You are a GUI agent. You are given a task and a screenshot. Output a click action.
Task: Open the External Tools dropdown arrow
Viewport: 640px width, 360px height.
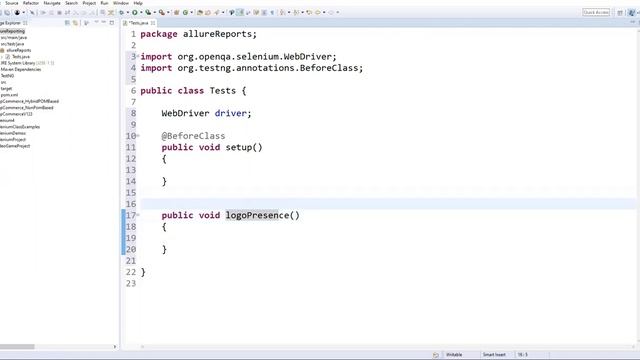point(168,12)
